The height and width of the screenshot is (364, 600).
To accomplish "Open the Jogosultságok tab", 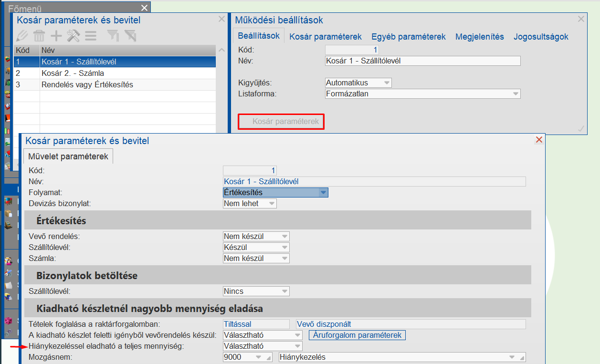I will [541, 37].
